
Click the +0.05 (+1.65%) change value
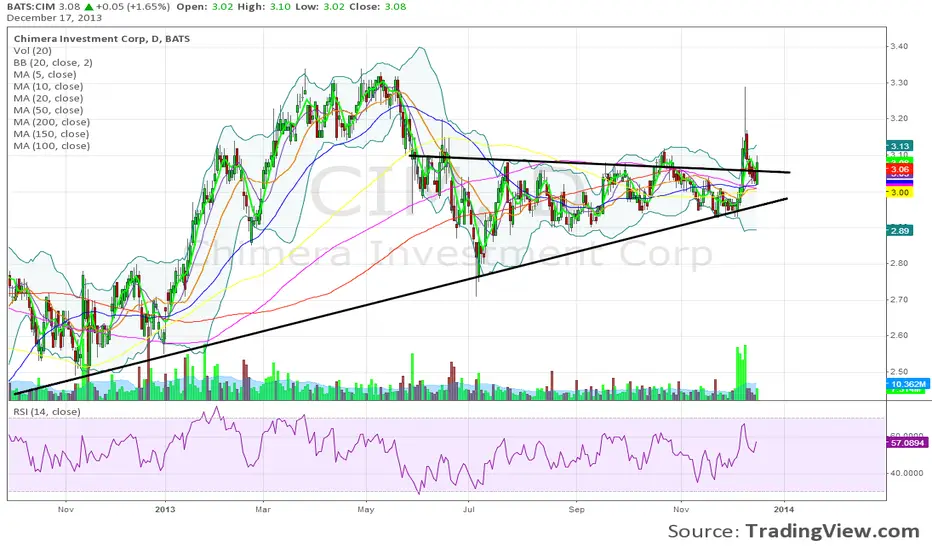(x=133, y=7)
